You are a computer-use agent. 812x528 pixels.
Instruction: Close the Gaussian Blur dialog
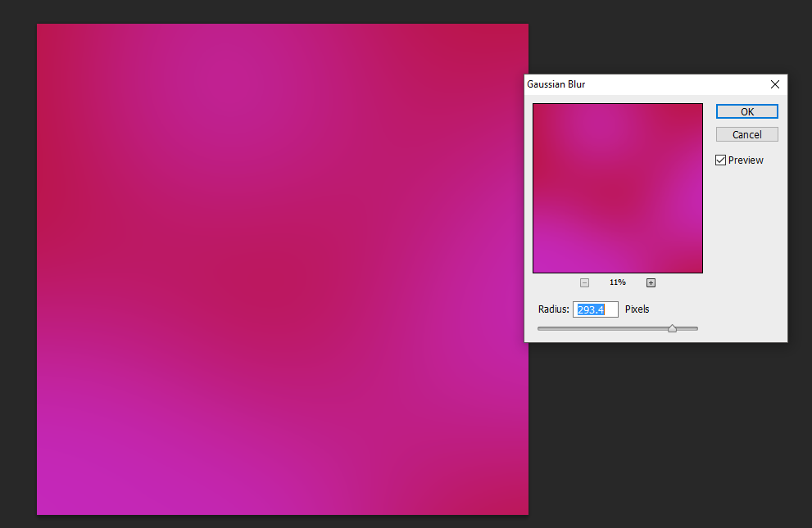(x=774, y=84)
